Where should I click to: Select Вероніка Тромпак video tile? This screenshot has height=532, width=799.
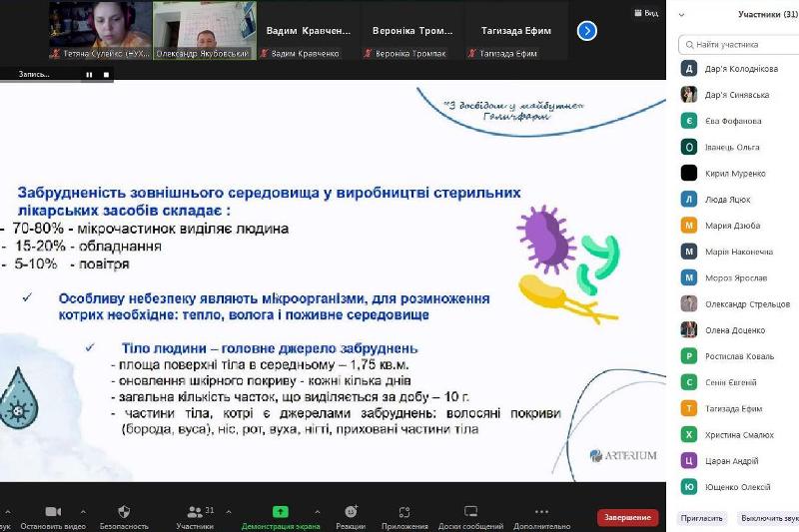[412, 31]
